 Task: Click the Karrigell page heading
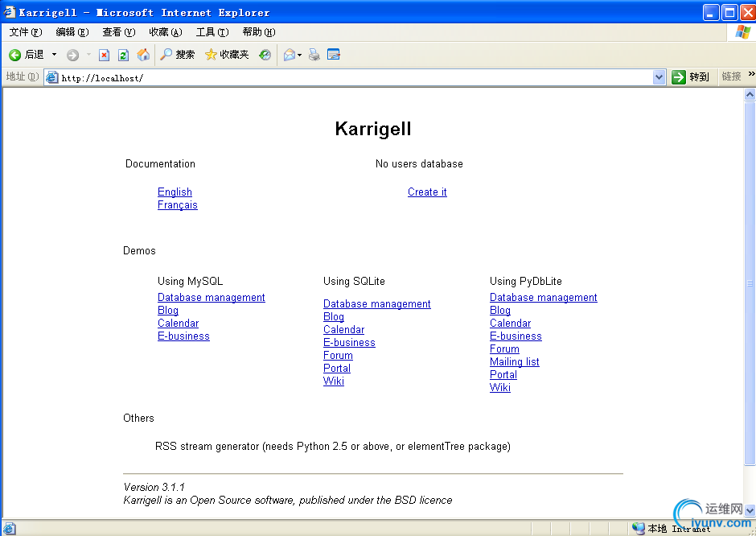pyautogui.click(x=373, y=129)
